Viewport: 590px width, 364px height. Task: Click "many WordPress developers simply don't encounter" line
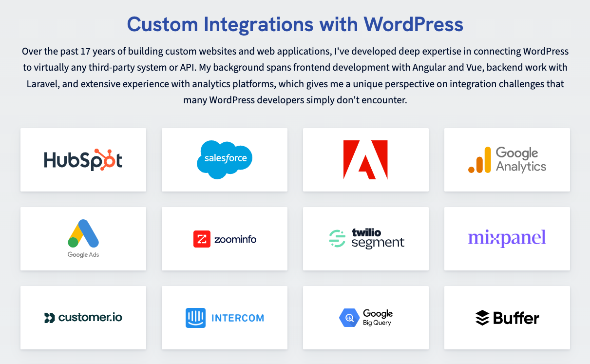(x=295, y=100)
